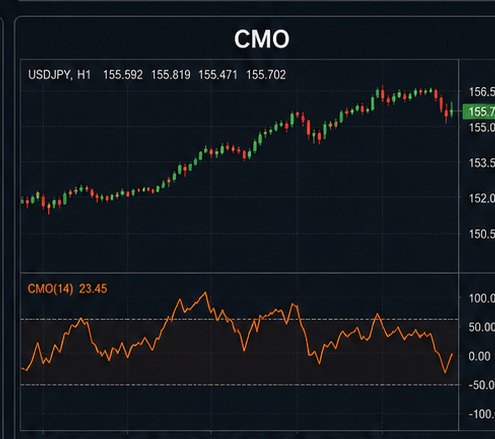Click the -50.0 oscillator axis label
The width and height of the screenshot is (495, 439).
[482, 385]
